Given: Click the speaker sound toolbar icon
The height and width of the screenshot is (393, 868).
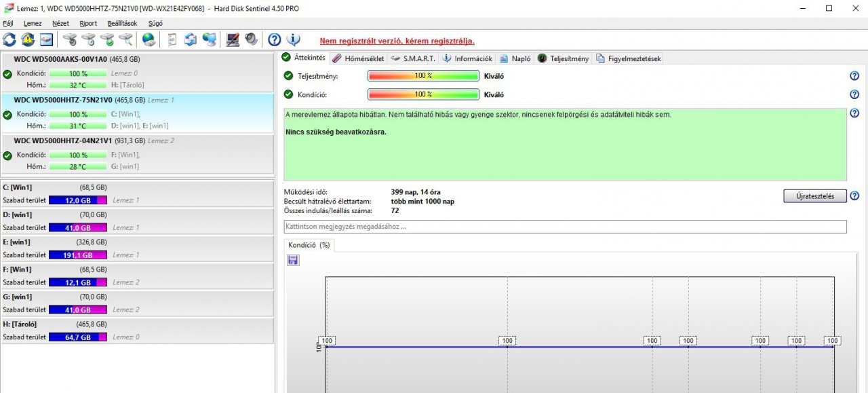Looking at the screenshot, I should [251, 39].
